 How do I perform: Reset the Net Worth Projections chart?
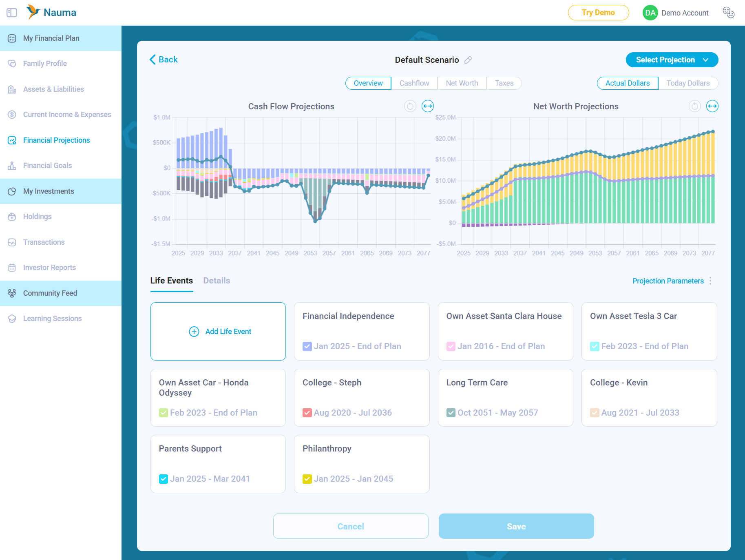click(694, 106)
